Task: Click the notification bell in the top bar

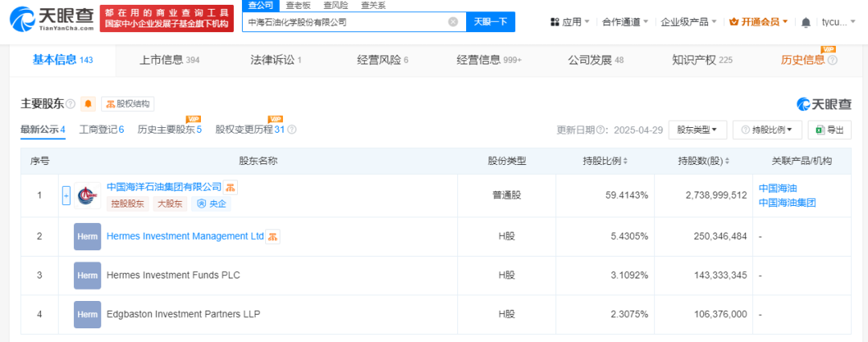Action: (x=806, y=23)
